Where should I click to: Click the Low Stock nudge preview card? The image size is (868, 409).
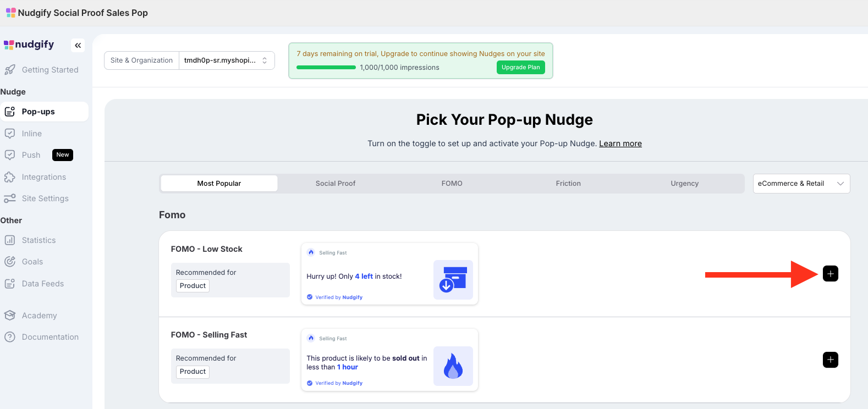[x=389, y=274]
